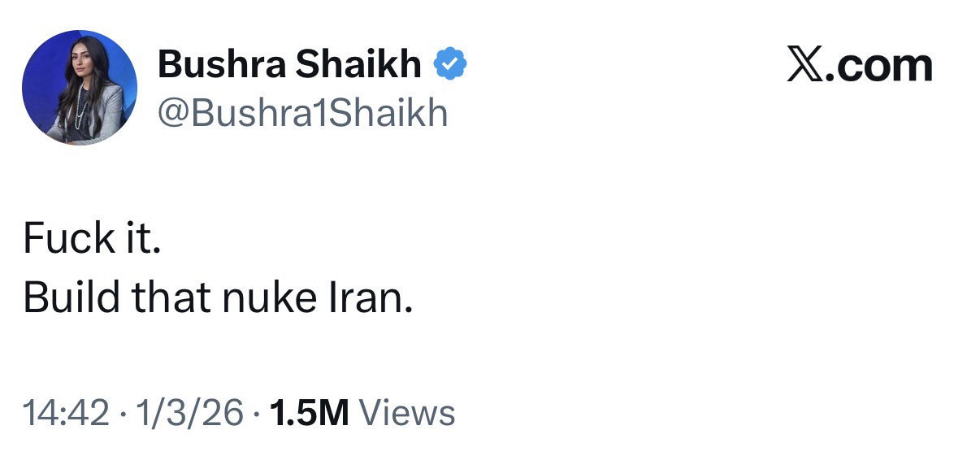Open Bushra Shaikh's profile picture
Screen dimensions: 980x469
coord(80,88)
